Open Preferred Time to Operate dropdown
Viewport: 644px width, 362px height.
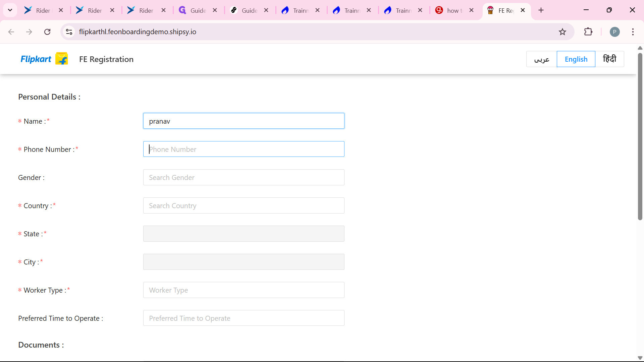[x=244, y=318]
